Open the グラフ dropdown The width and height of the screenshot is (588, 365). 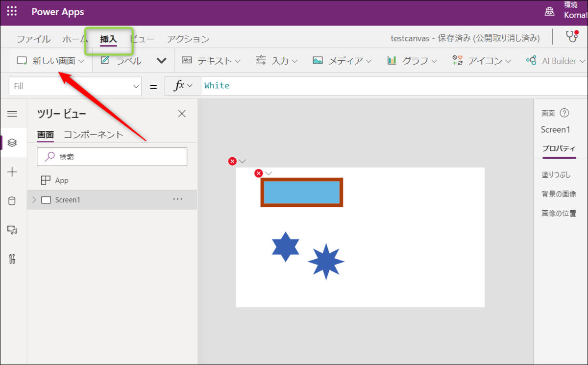coord(412,61)
